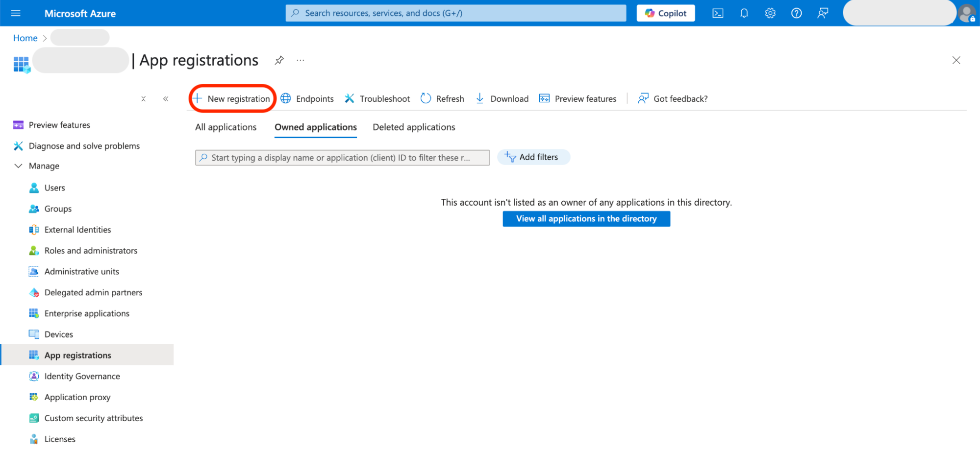Open the feedback icon in header
The image size is (980, 452).
[823, 13]
